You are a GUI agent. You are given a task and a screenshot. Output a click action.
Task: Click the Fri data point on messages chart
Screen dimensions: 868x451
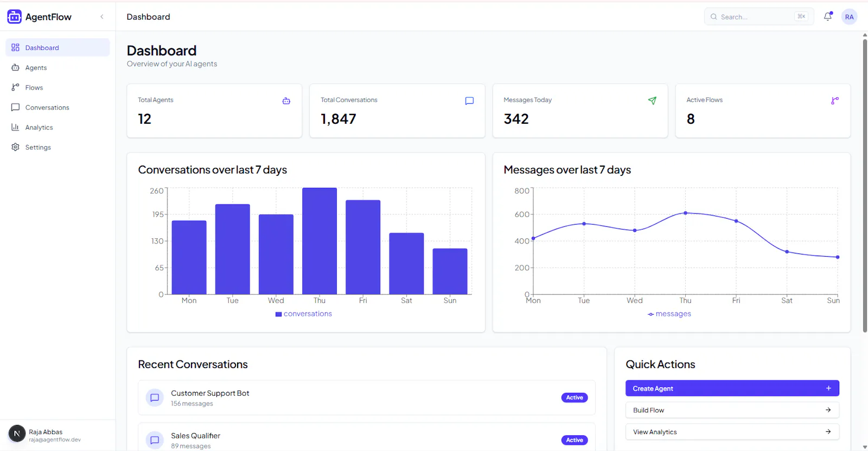(x=736, y=221)
